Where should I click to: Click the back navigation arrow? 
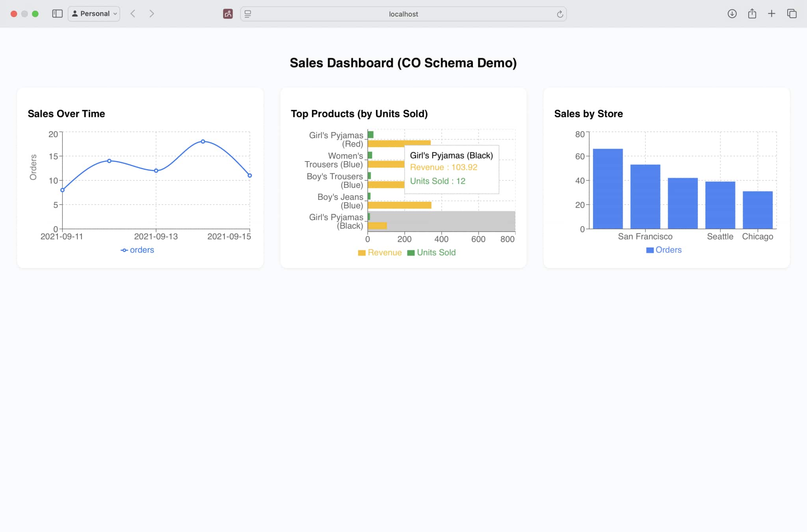click(133, 14)
